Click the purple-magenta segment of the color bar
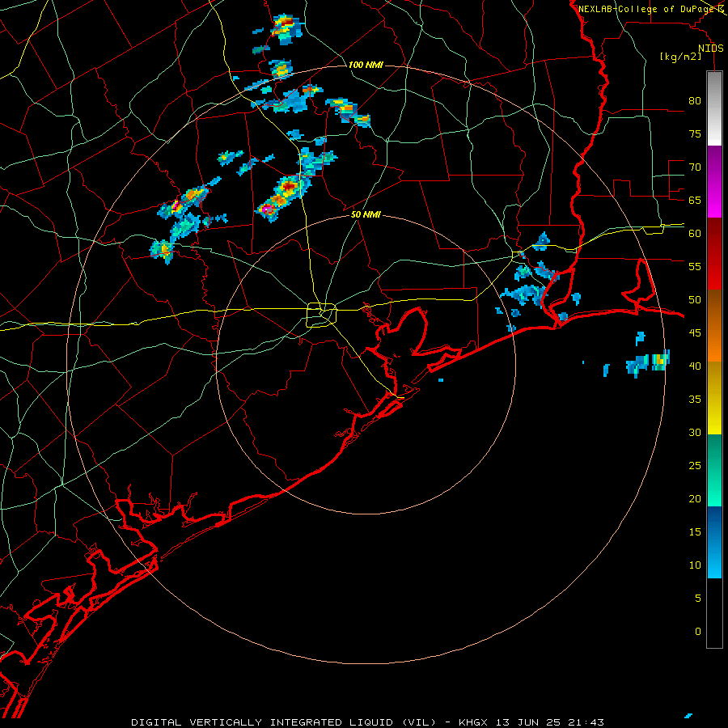The width and height of the screenshot is (728, 728). (714, 181)
